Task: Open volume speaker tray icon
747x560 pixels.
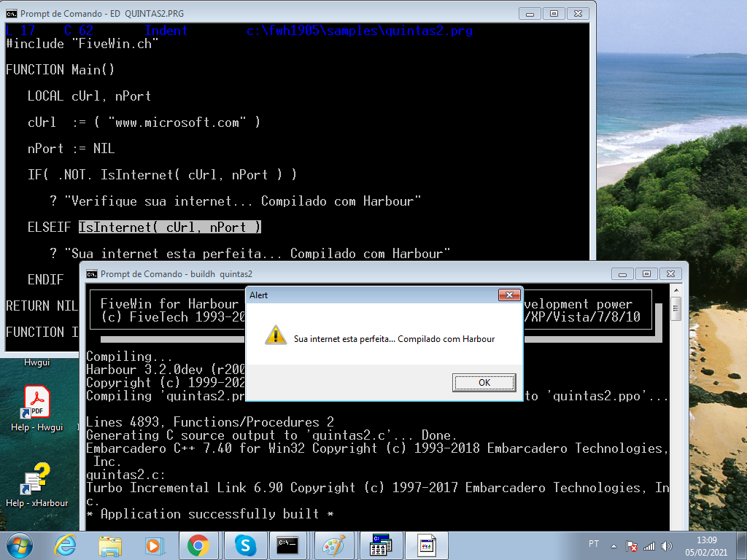Action: point(667,546)
